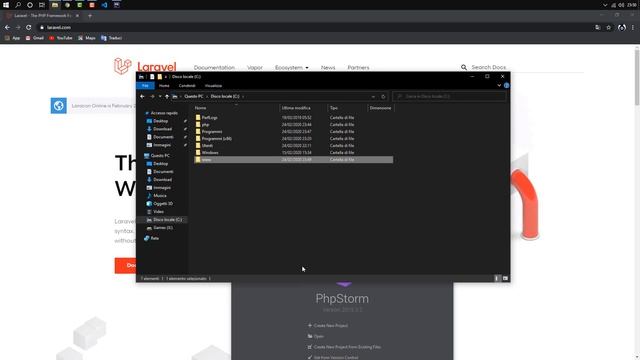Viewport: 640px width, 360px height.
Task: Open recent locations dropdown in Explorer
Action: pyautogui.click(x=160, y=96)
